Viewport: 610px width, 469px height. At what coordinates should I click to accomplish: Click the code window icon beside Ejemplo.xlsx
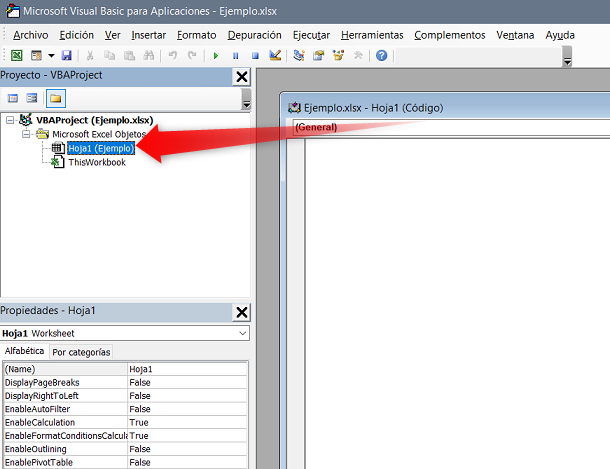click(x=294, y=108)
